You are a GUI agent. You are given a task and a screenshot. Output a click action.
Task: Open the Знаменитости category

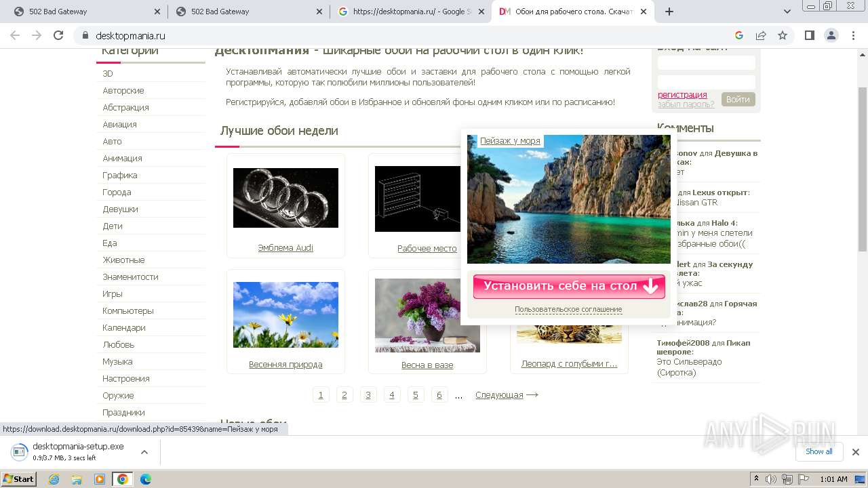click(x=130, y=277)
